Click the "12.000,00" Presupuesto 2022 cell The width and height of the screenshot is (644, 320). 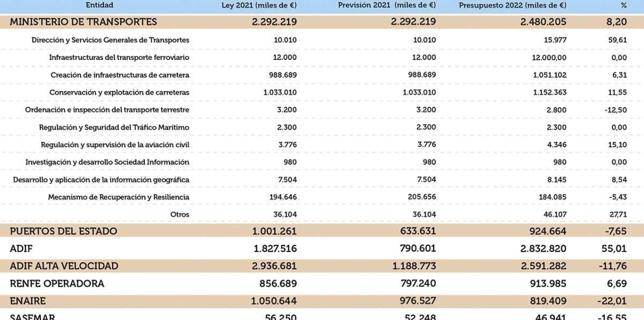[550, 57]
